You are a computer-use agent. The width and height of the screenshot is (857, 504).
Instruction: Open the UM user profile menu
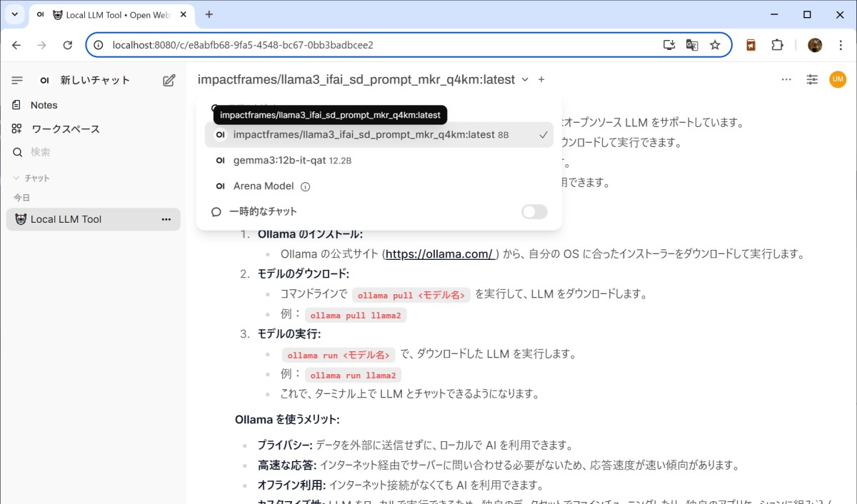(838, 79)
